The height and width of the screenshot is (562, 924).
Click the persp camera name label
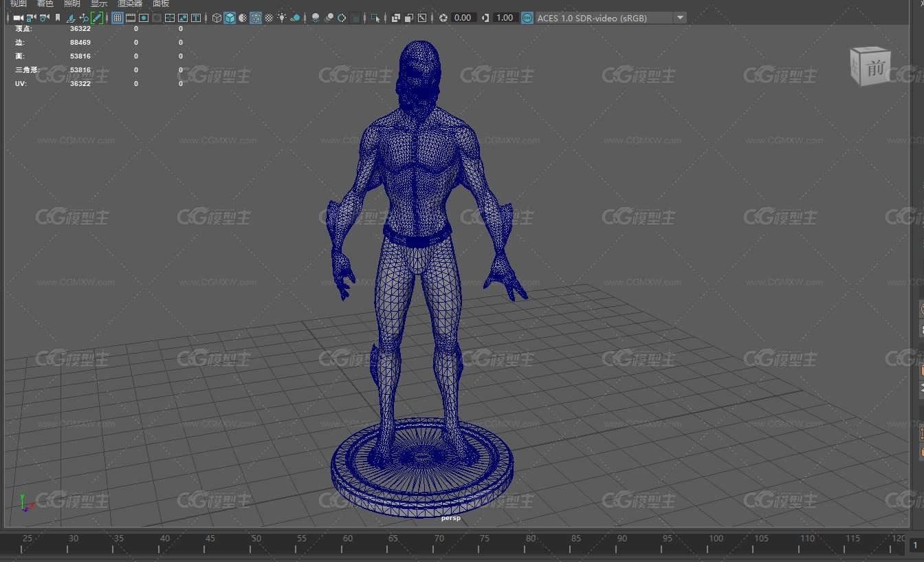451,518
